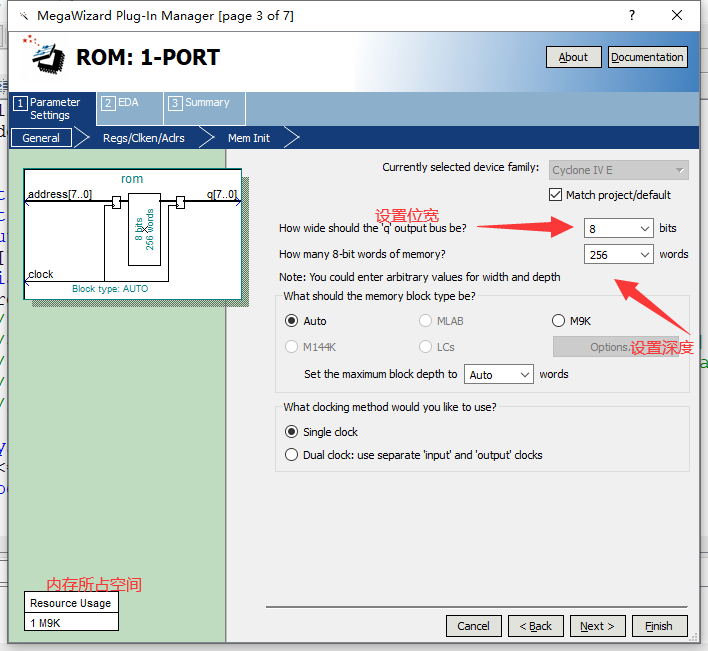Click the Finish button
The image size is (708, 651).
coord(659,626)
